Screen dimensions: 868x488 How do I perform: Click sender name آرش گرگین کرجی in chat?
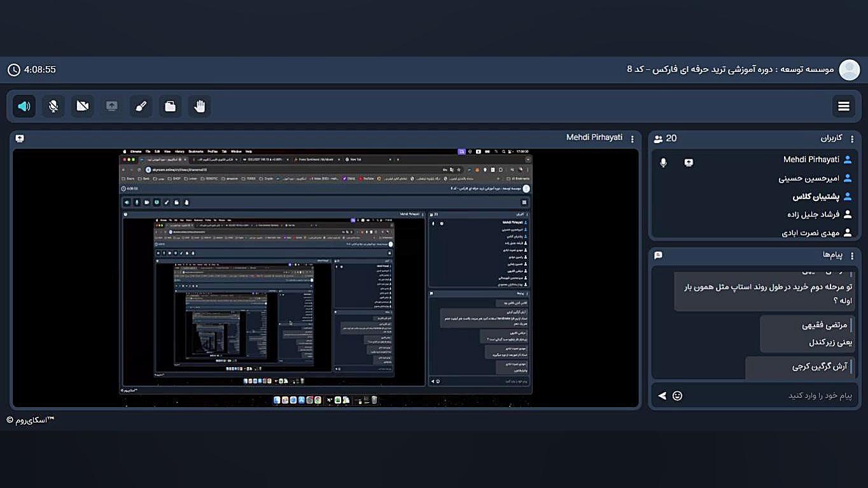pos(820,366)
